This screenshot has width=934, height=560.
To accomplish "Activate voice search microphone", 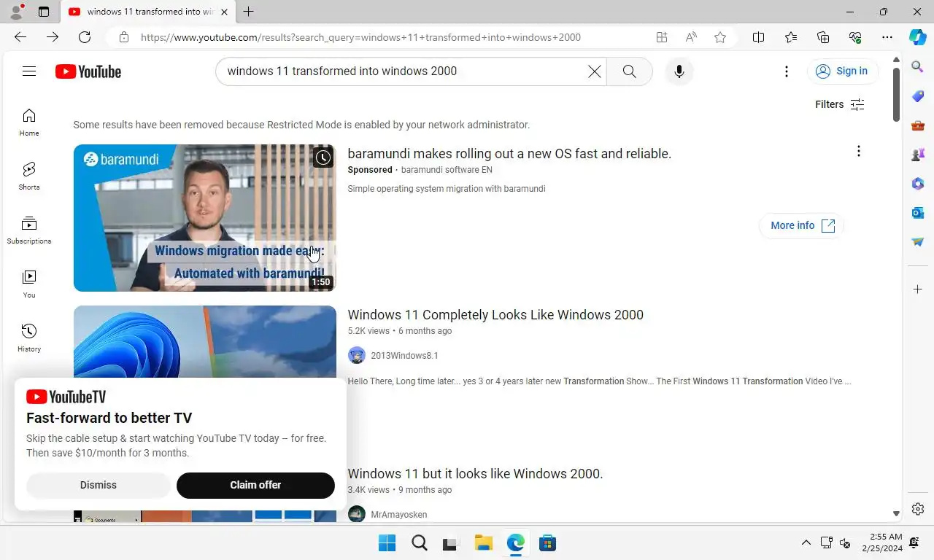I will [x=679, y=71].
